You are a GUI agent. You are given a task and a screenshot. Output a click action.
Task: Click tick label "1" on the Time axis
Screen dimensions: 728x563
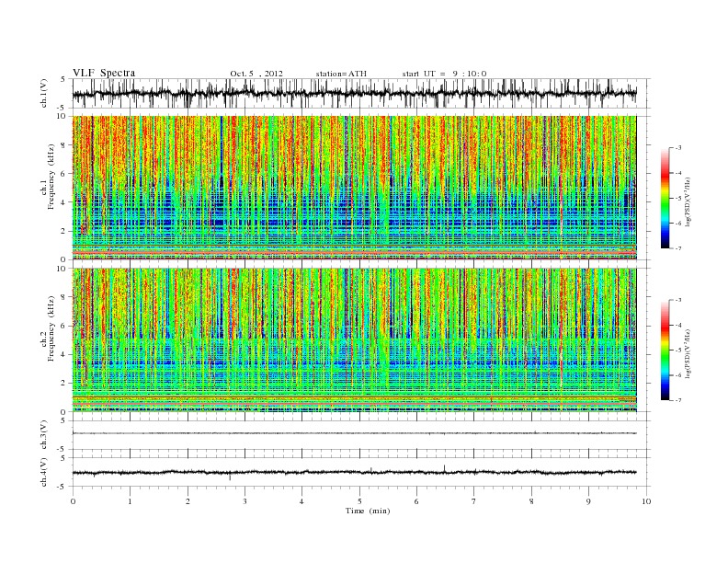pos(130,501)
